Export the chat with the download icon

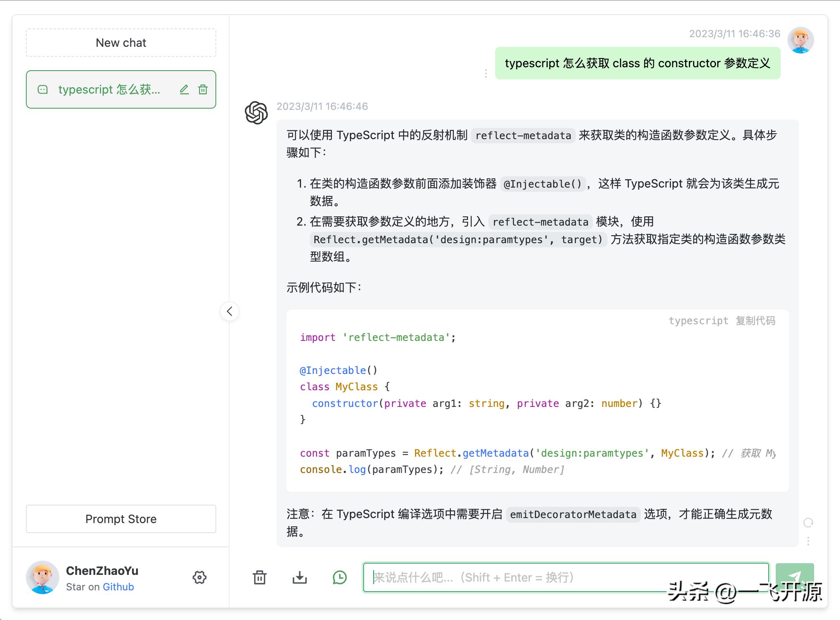click(299, 577)
